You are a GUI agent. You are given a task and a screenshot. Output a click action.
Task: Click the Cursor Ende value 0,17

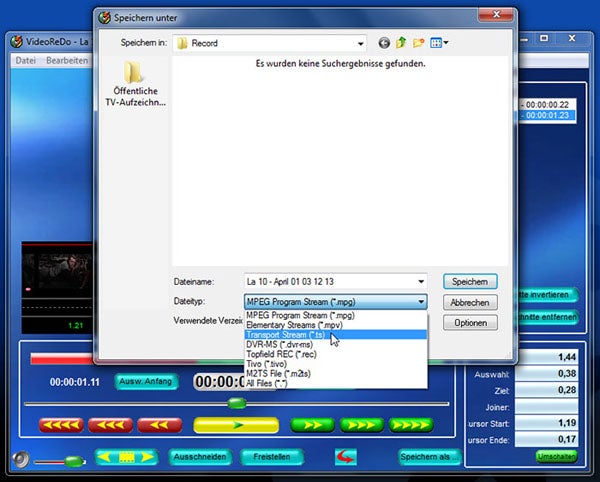(546, 439)
